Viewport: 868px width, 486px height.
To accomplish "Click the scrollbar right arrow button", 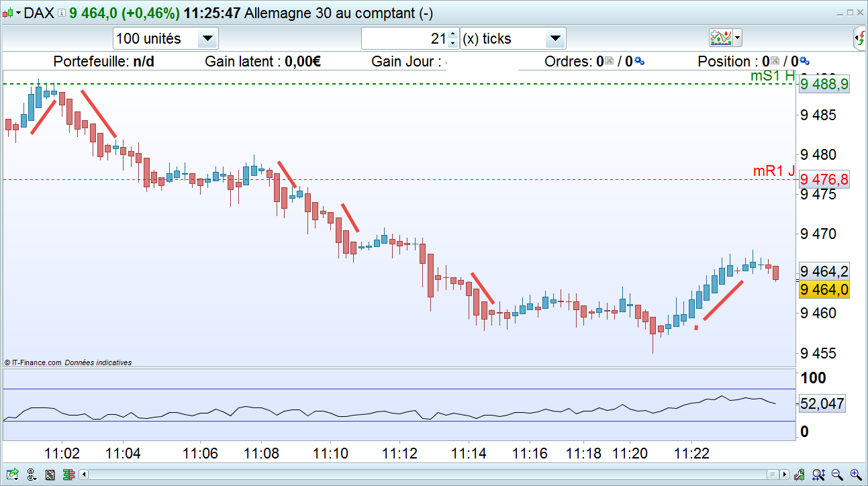I will (785, 475).
